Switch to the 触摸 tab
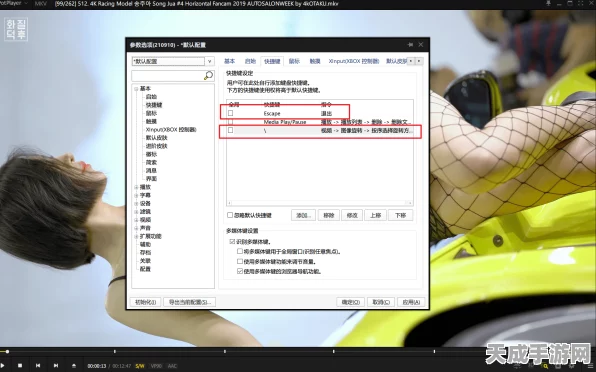The image size is (596, 372). pos(315,61)
